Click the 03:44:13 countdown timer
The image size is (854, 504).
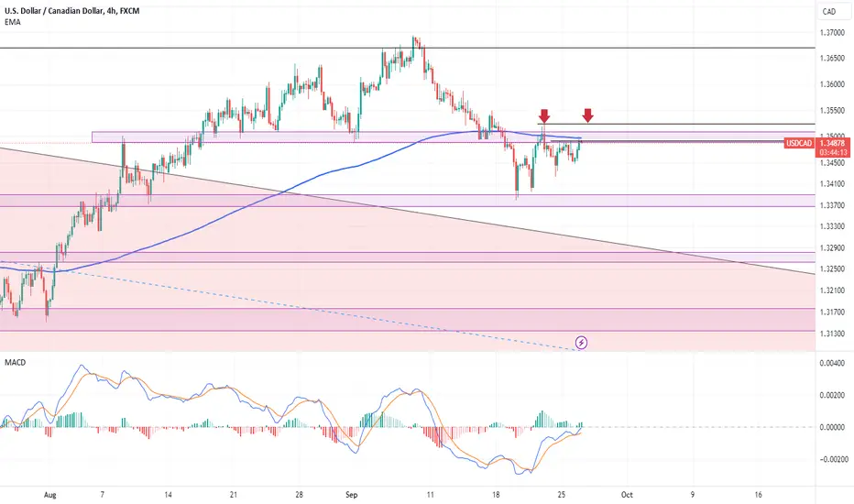pyautogui.click(x=832, y=152)
